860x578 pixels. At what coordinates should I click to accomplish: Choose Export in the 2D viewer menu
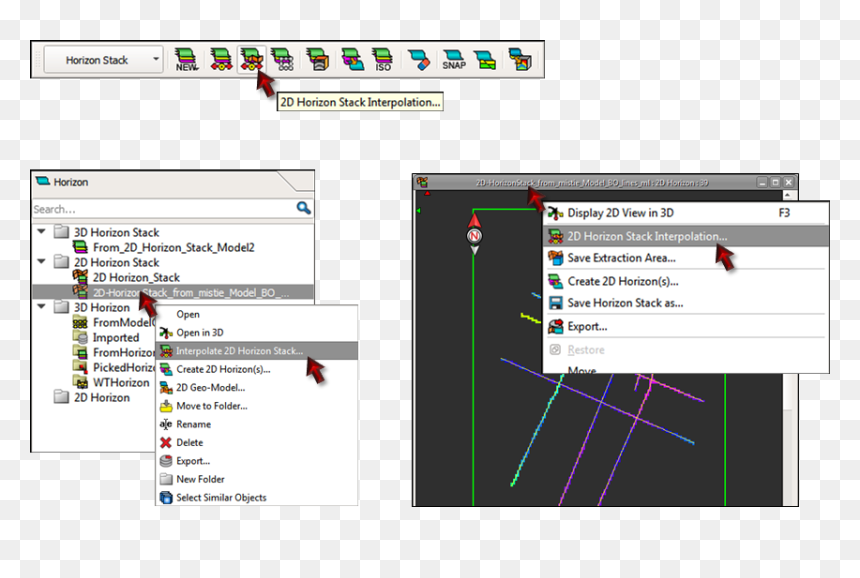[686, 326]
